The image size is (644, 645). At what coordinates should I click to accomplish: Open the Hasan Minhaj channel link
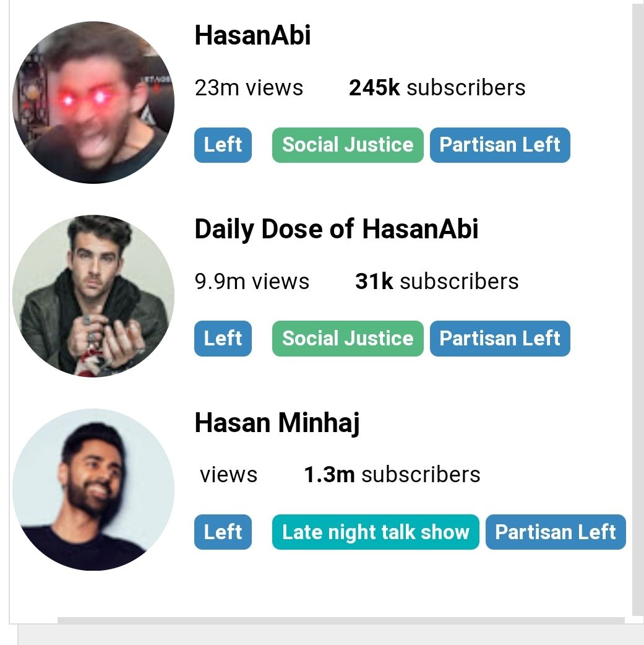(276, 423)
